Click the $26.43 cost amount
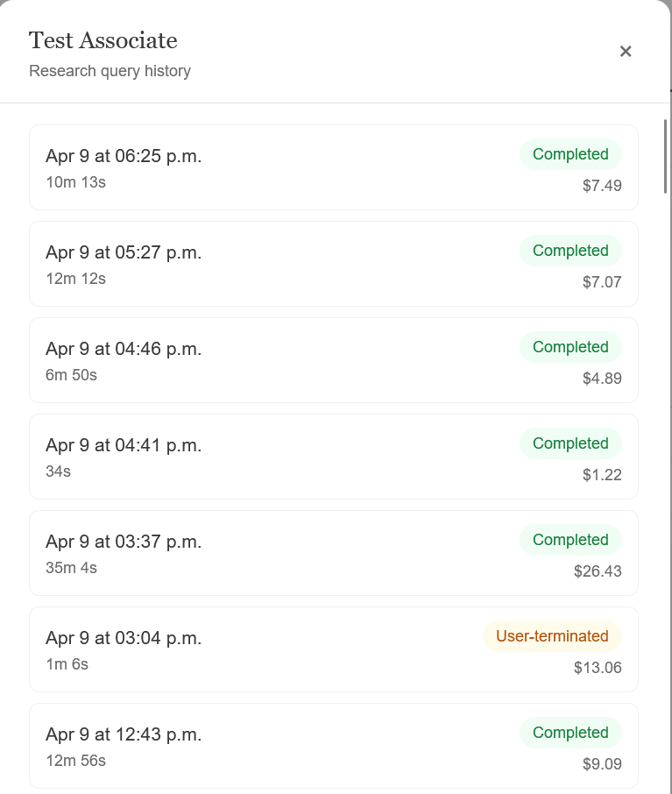 (598, 571)
